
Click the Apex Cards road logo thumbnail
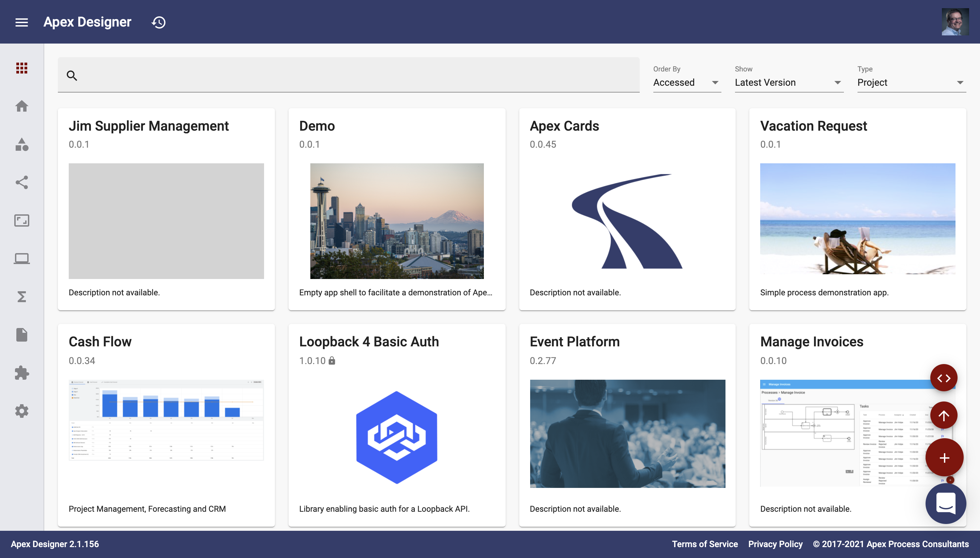click(627, 221)
